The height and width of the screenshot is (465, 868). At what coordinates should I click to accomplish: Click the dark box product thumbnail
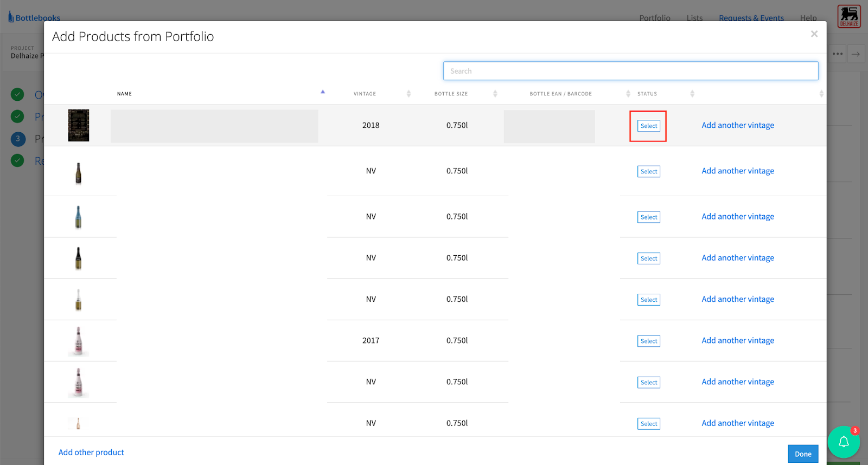79,125
